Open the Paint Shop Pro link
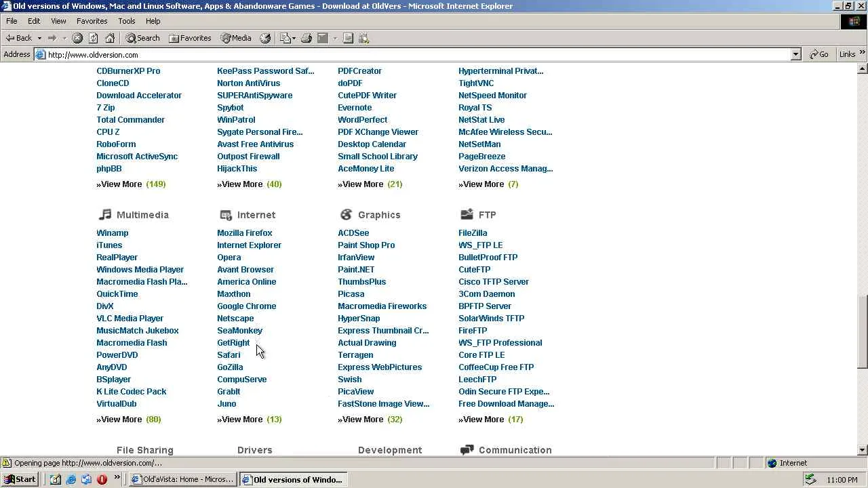Image resolution: width=868 pixels, height=488 pixels. pos(366,245)
